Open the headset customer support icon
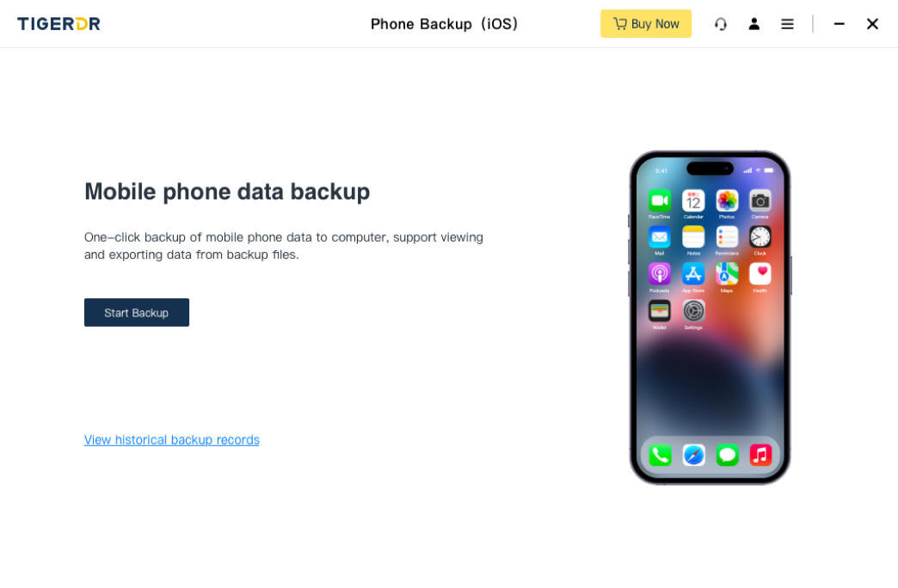The height and width of the screenshot is (588, 898). coord(721,24)
